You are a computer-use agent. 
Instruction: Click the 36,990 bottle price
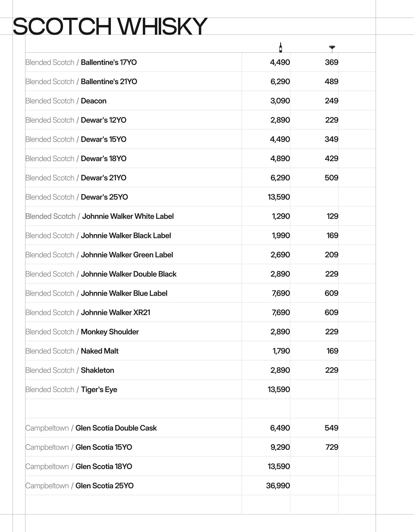click(x=278, y=486)
